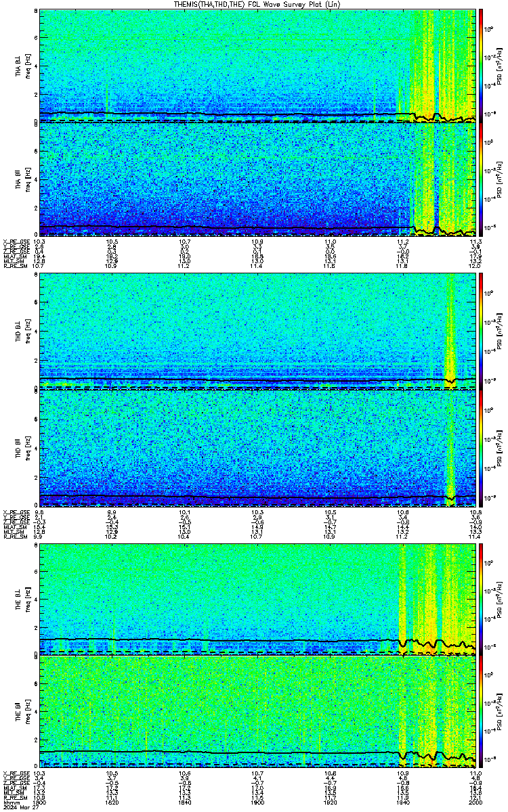
Task: Click the THA B-perpendicular spectrogram panel
Action: pos(258,66)
